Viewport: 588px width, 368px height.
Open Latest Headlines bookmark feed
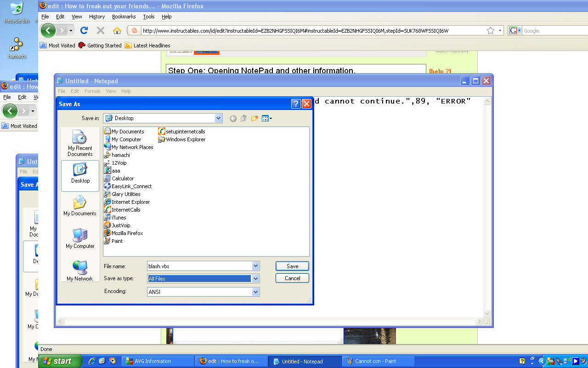point(147,46)
